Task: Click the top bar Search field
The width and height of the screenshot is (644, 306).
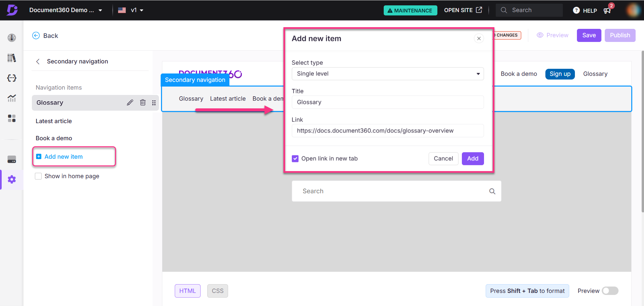Action: click(529, 10)
